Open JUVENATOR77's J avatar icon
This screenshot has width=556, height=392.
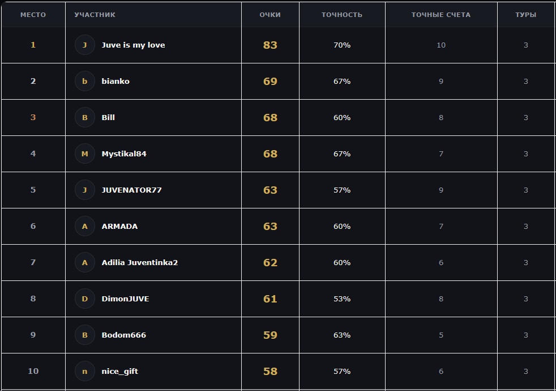tap(85, 190)
